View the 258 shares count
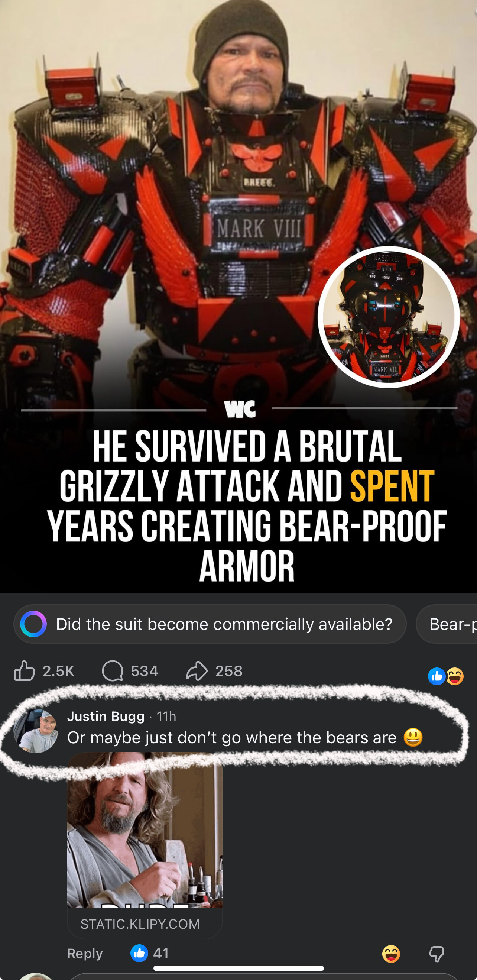 point(229,671)
